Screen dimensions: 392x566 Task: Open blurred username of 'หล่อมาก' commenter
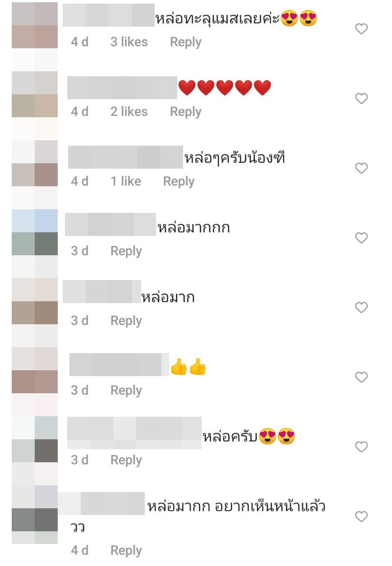coord(101,291)
